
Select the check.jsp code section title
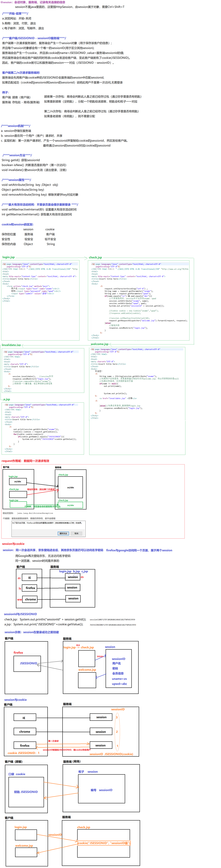(x=96, y=257)
